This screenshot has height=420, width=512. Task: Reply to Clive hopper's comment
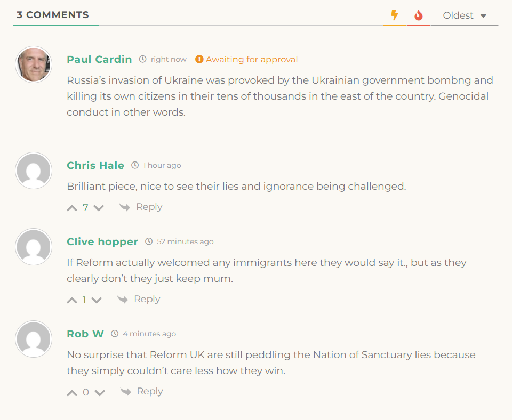(139, 299)
